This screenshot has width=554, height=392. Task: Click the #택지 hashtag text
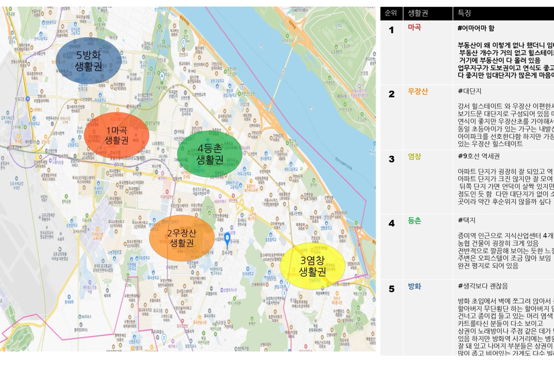(x=467, y=220)
